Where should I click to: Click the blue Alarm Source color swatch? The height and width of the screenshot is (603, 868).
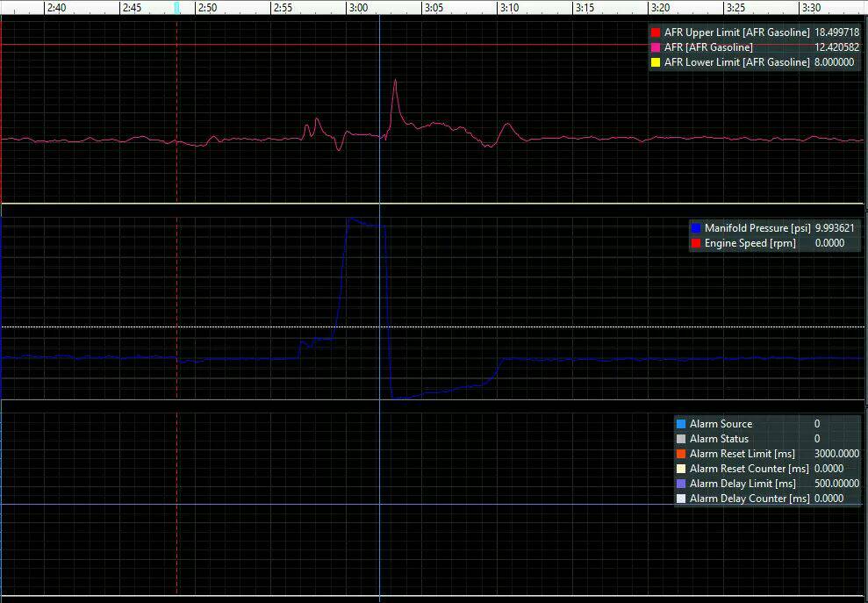[x=681, y=424]
